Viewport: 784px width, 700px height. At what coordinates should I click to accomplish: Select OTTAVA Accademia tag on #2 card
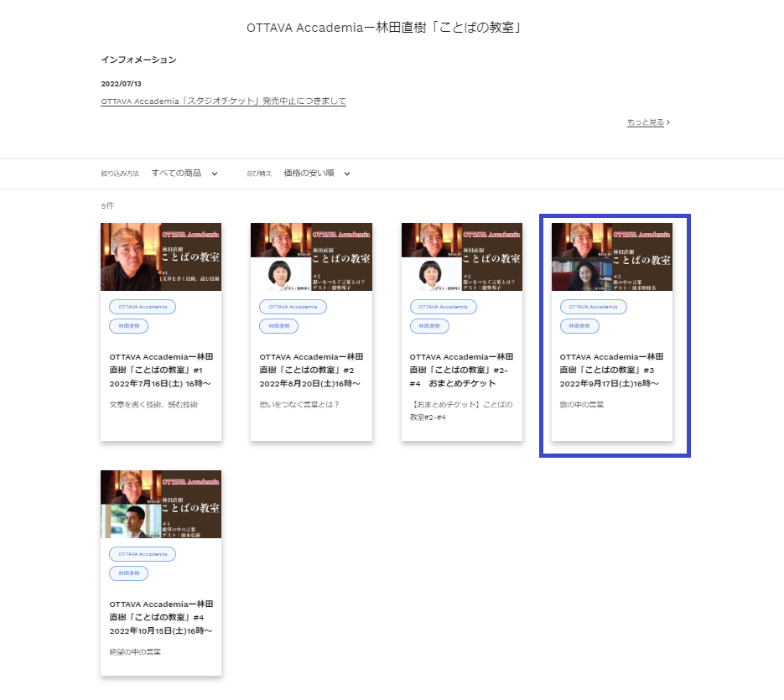coord(293,307)
